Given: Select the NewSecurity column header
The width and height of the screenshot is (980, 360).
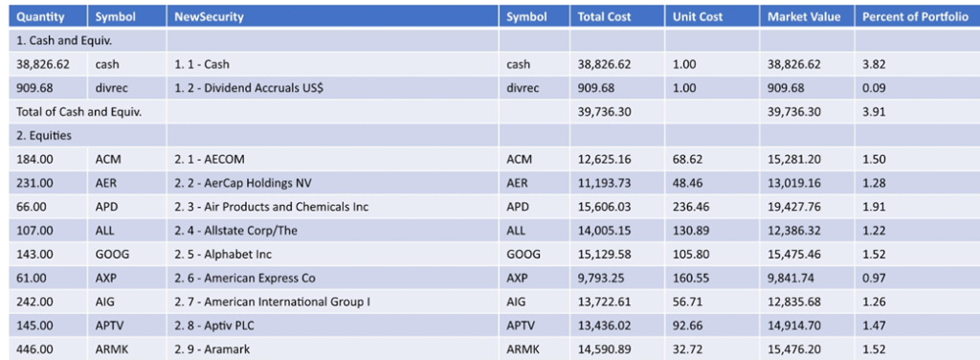Looking at the screenshot, I should [332, 17].
